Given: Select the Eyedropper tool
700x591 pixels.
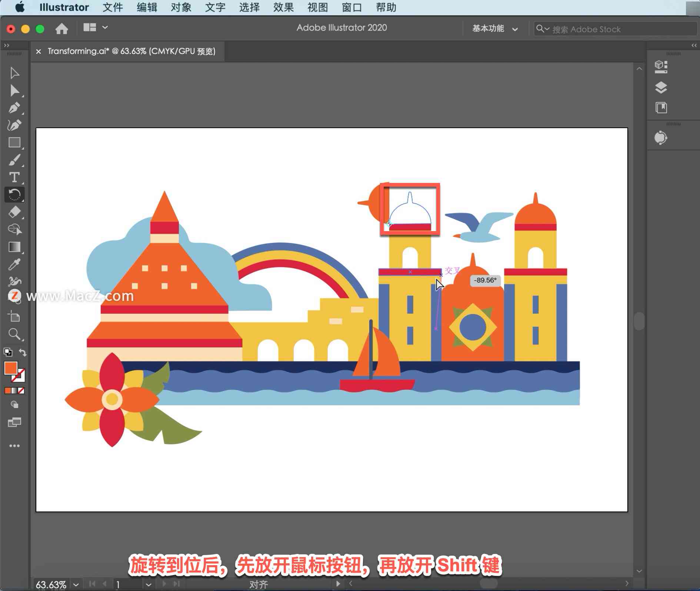Looking at the screenshot, I should coord(14,264).
